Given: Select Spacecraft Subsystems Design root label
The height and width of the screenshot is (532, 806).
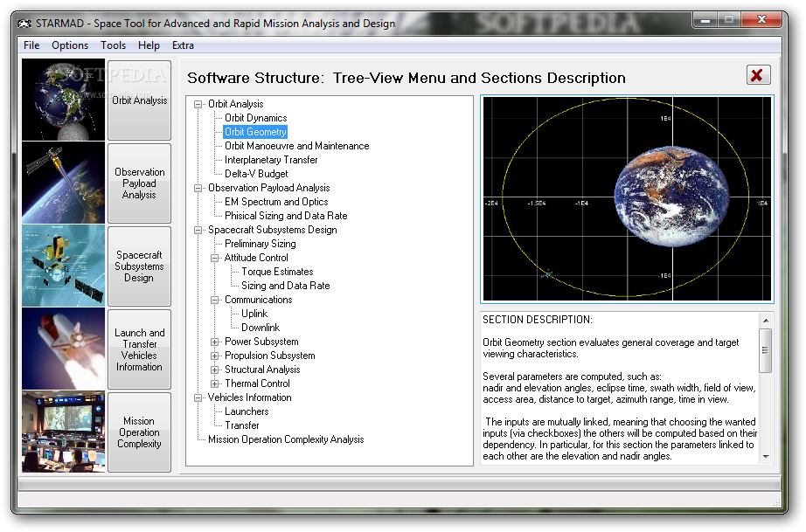Looking at the screenshot, I should pyautogui.click(x=273, y=230).
